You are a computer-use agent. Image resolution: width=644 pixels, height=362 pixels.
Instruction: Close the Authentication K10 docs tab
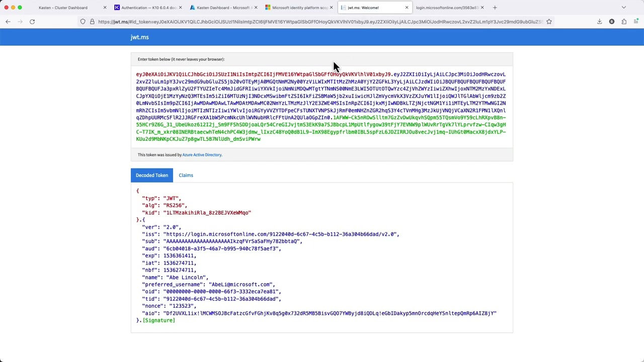180,8
